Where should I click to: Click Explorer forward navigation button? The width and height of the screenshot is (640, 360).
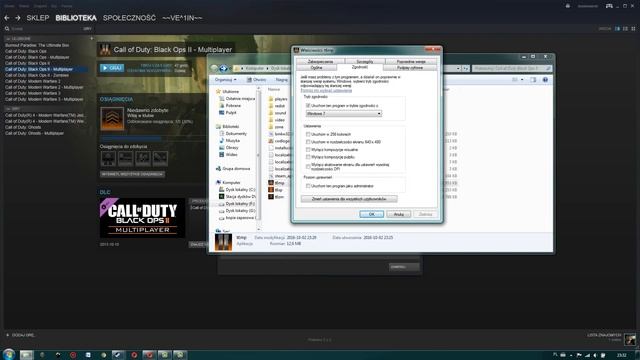tap(223, 68)
